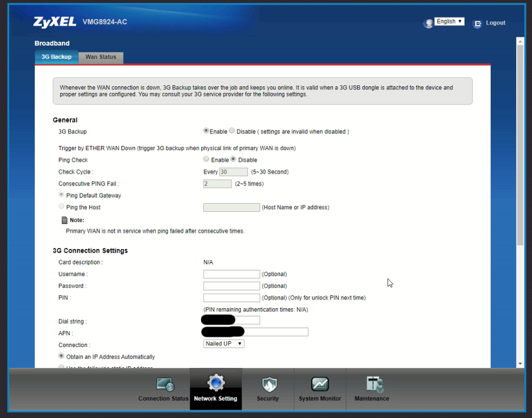Open the System Monitor chart icon
This screenshot has width=532, height=418.
(320, 384)
